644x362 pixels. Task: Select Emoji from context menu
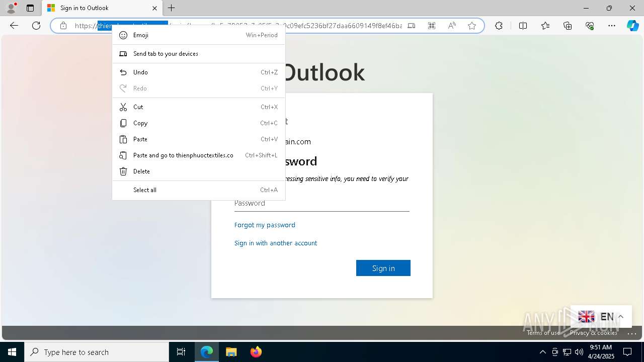(x=199, y=35)
